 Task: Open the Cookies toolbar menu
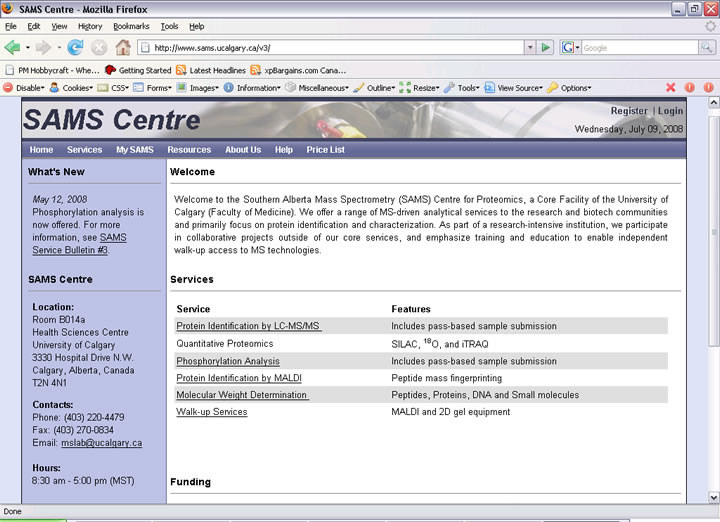(72, 88)
